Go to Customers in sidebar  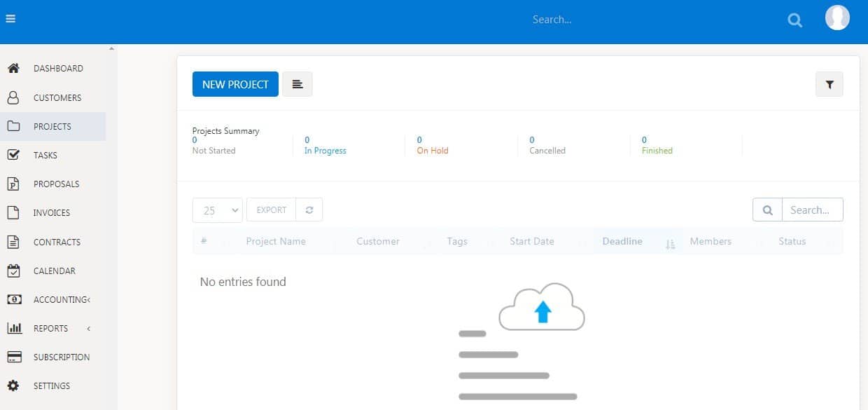pos(57,97)
